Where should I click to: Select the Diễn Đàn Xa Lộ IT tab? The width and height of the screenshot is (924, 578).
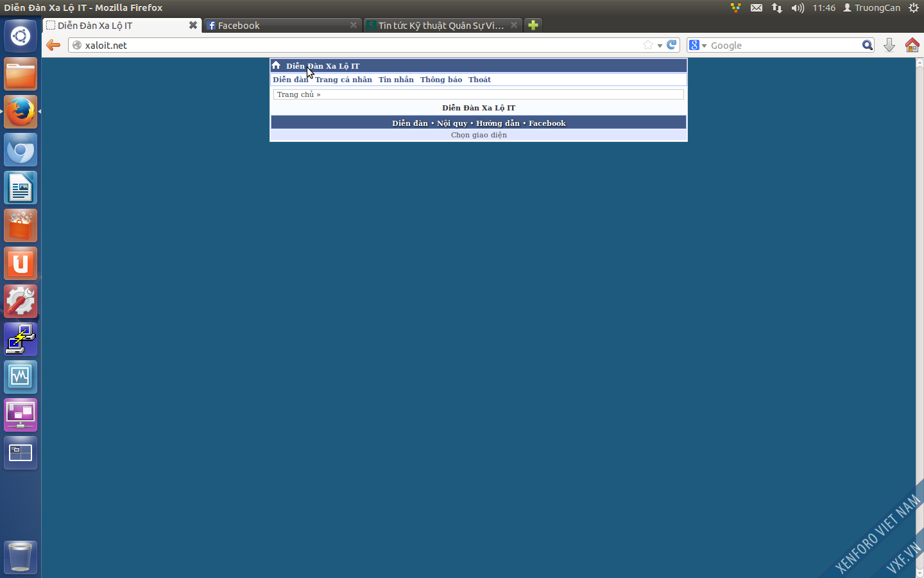pyautogui.click(x=122, y=25)
